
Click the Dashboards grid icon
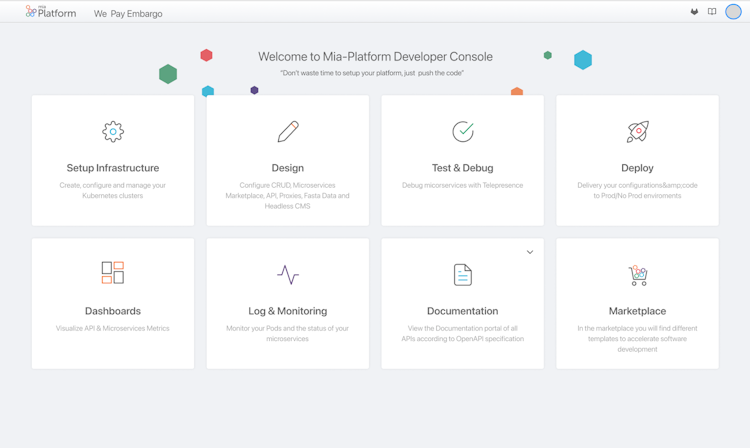pos(113,273)
